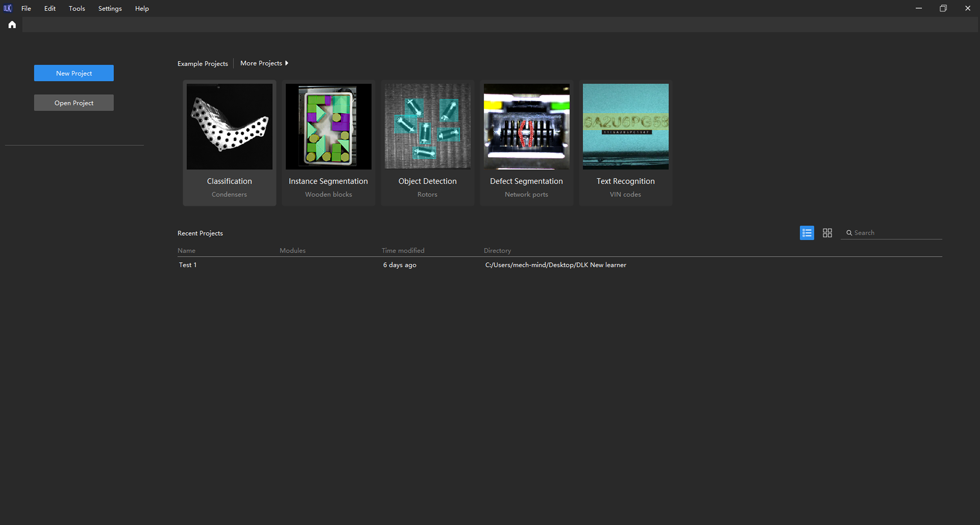
Task: Click the DLK application logo icon
Action: click(x=8, y=8)
